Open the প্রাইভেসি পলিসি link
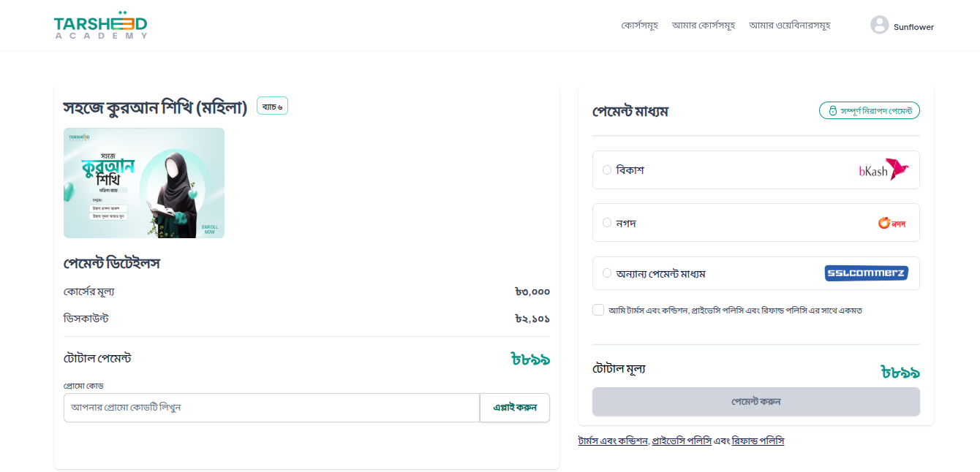The width and height of the screenshot is (980, 472). 682,441
